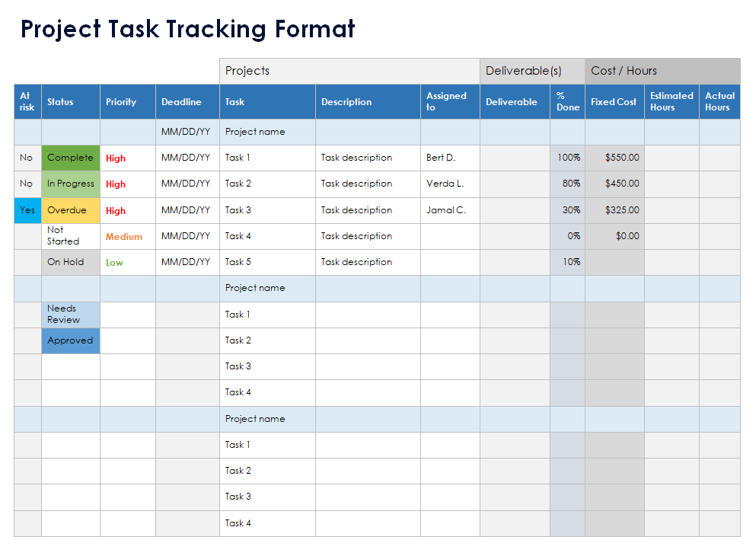
Task: Click the "80%" done cell
Action: click(x=567, y=184)
